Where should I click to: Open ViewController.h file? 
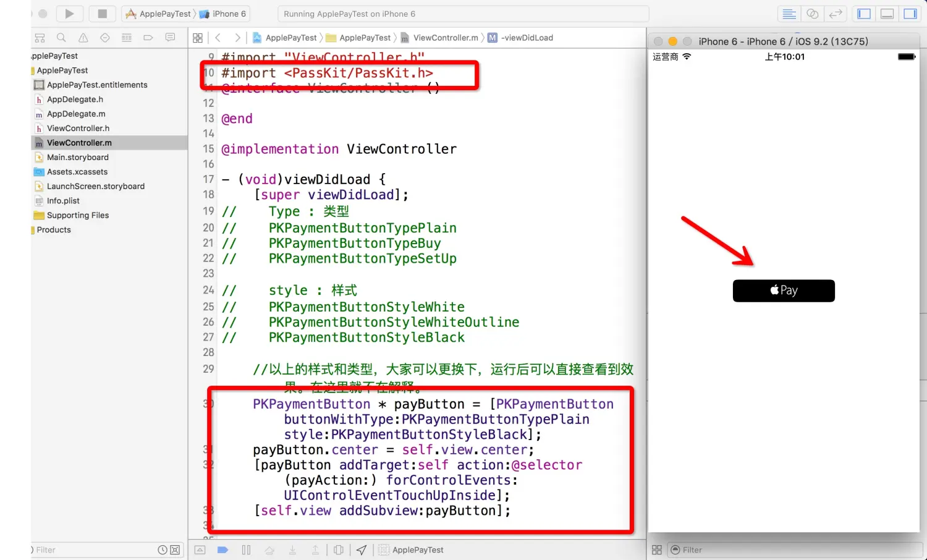[x=78, y=128]
